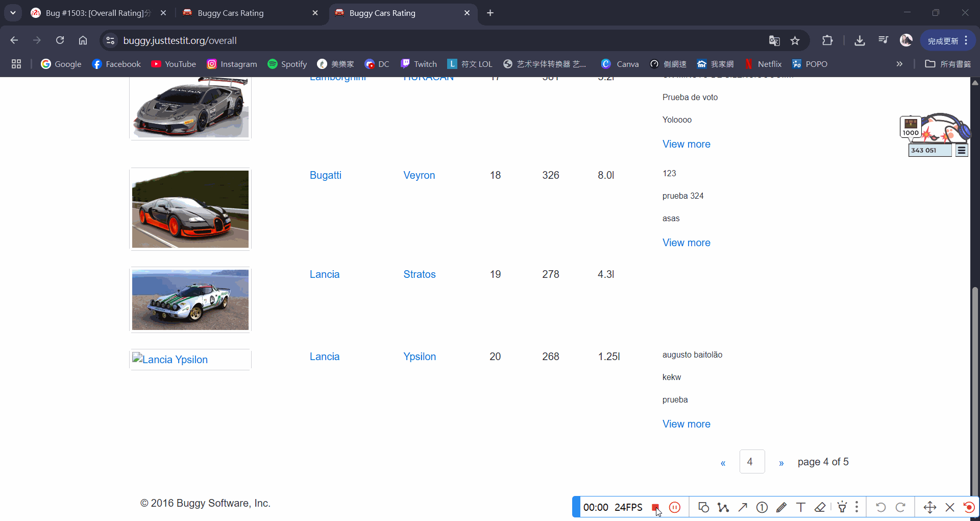This screenshot has width=980, height=521.
Task: Click the Bugatti Veyron car image
Action: point(190,209)
